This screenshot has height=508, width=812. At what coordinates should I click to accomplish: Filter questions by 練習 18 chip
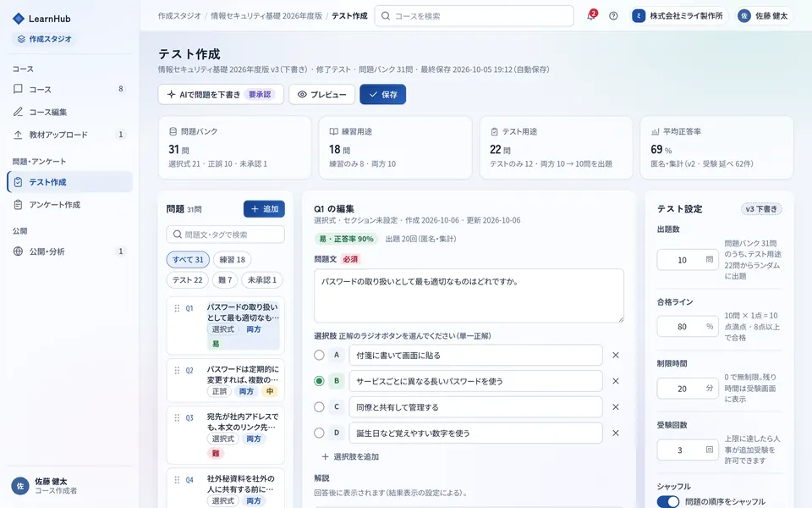(x=232, y=260)
